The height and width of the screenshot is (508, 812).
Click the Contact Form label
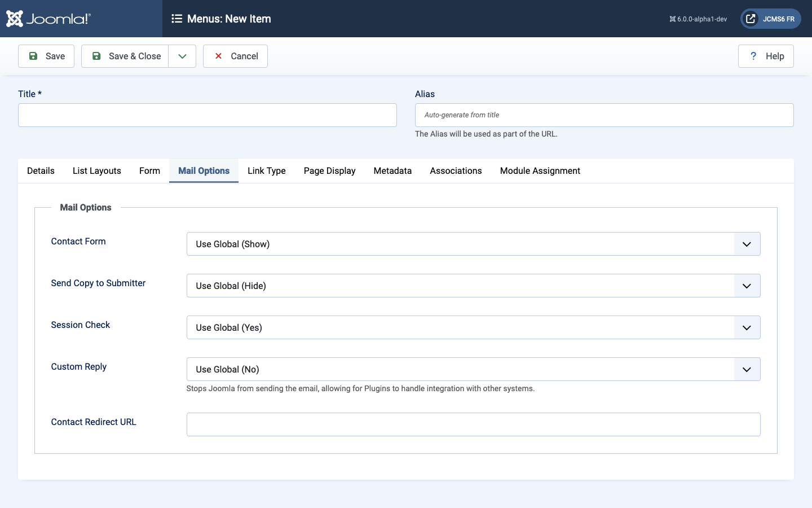coord(78,241)
